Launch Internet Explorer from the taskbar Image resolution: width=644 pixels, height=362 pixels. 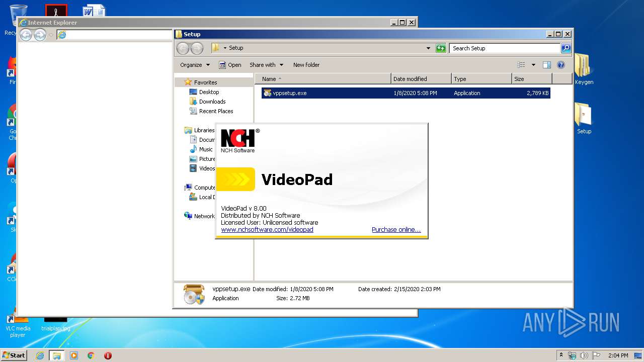40,355
